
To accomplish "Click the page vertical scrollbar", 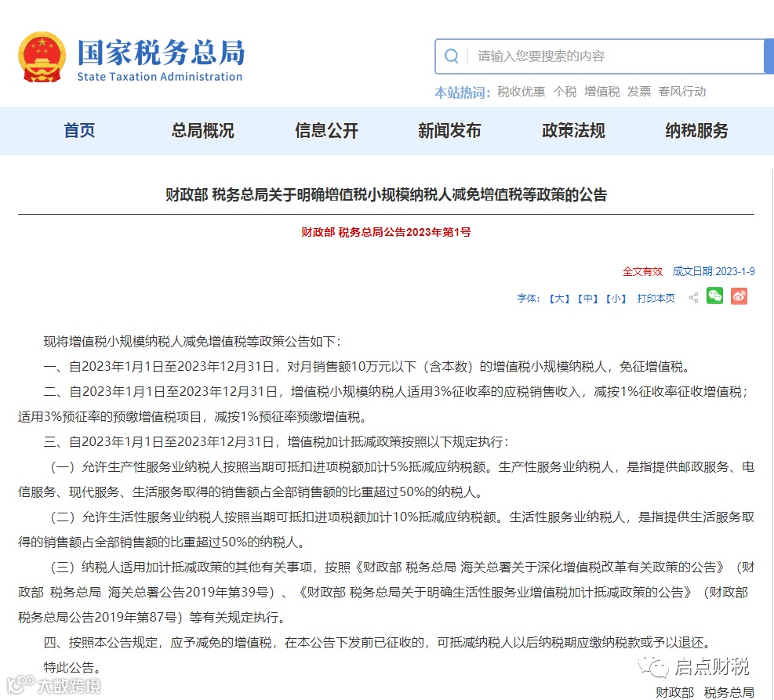I will [x=772, y=434].
